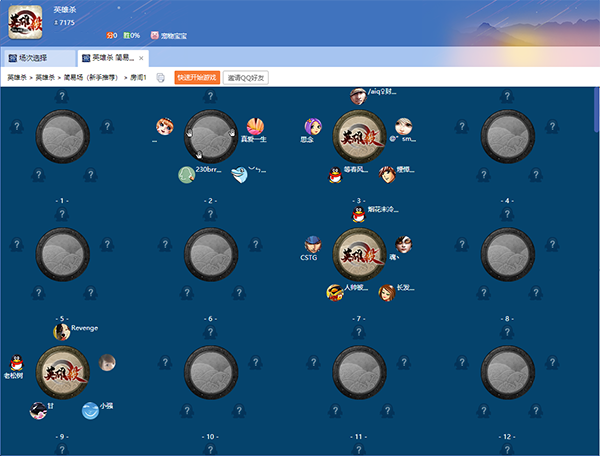
Task: Click table 10's empty round table
Action: [211, 373]
